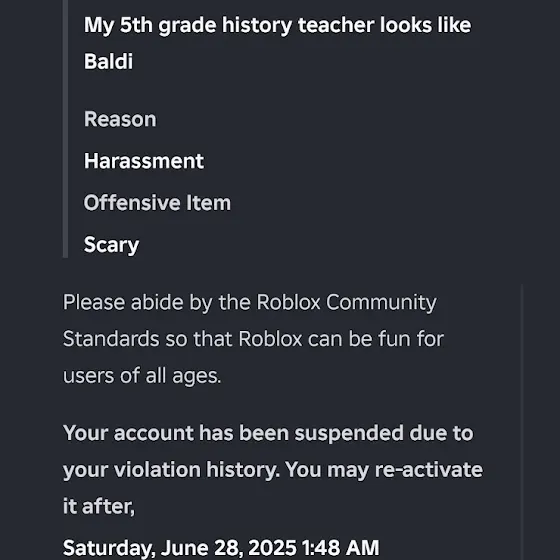This screenshot has width=560, height=560.
Task: Open the "Roblox Community" text link
Action: pyautogui.click(x=346, y=302)
